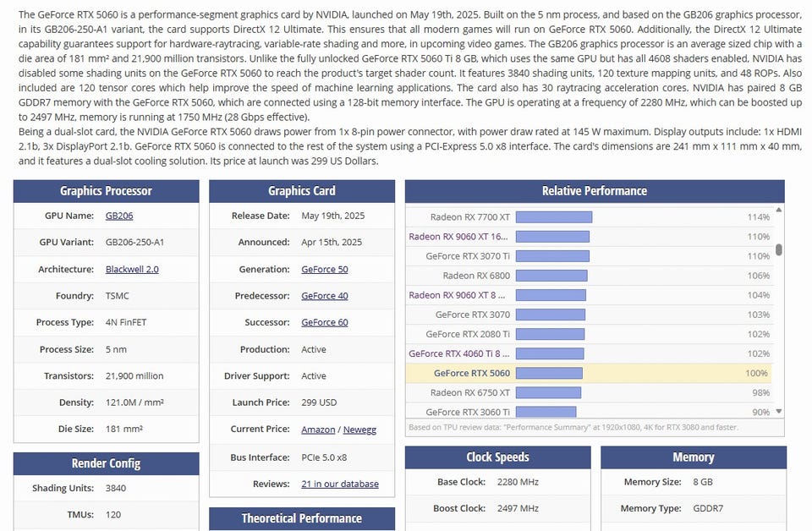Viewport: 812px width, 531px height.
Task: Open the Newegg price link
Action: [359, 430]
